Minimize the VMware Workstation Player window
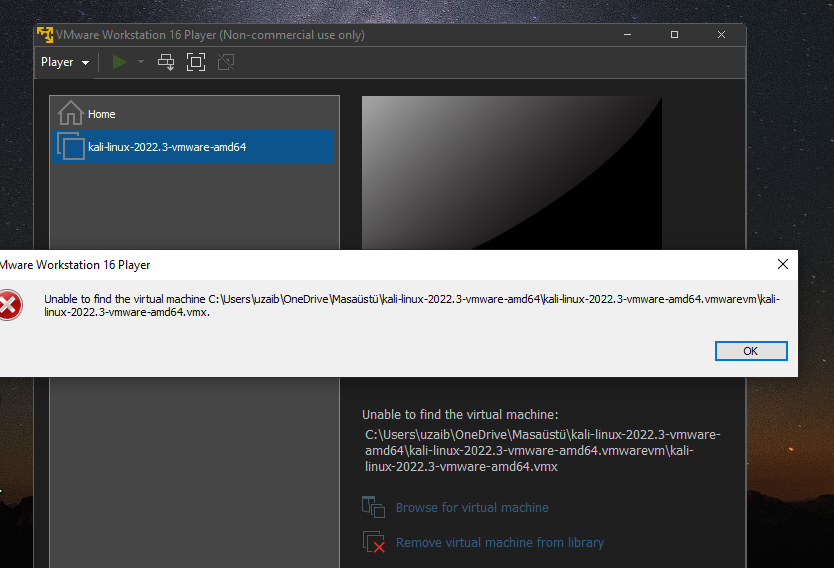 pyautogui.click(x=628, y=35)
